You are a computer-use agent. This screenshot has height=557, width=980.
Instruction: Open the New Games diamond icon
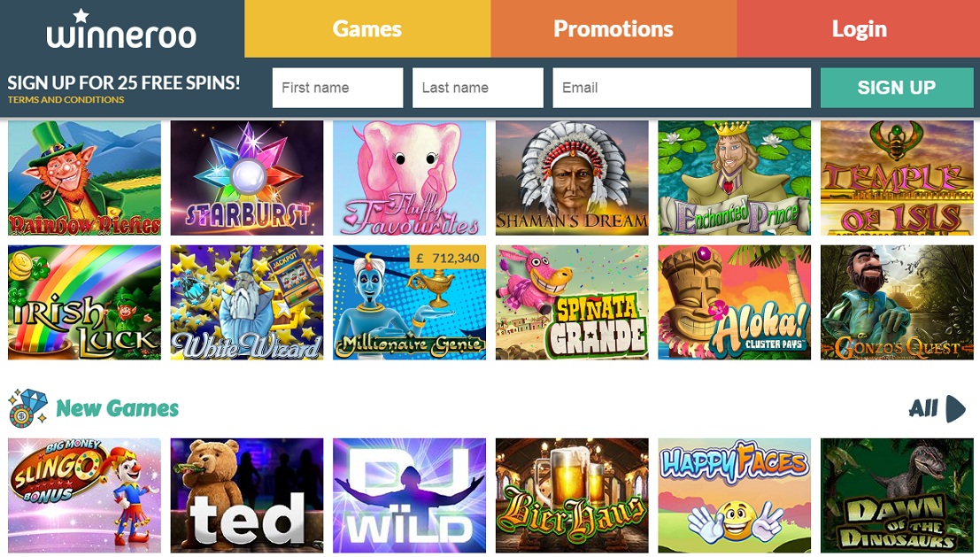pyautogui.click(x=28, y=408)
